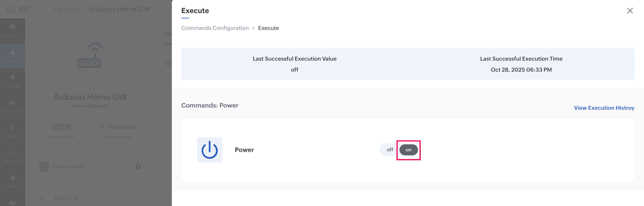Image resolution: width=644 pixels, height=206 pixels.
Task: Open Maps from the sidebar
Action: click(13, 131)
